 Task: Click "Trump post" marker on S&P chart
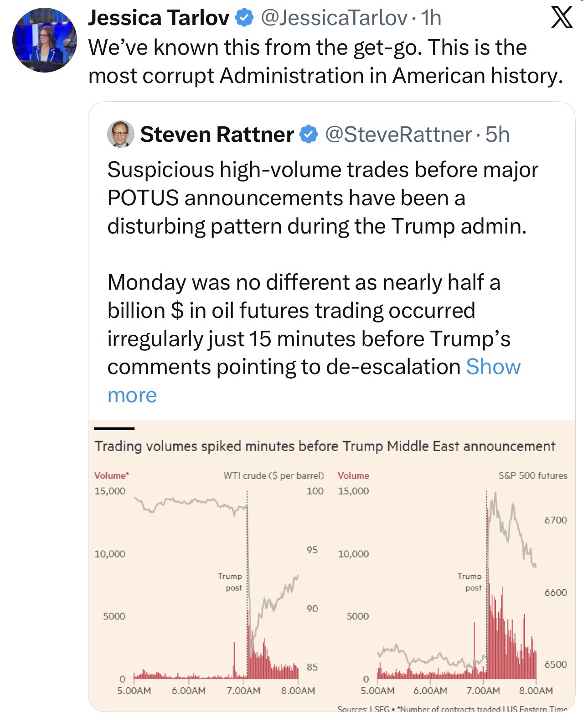469,582
